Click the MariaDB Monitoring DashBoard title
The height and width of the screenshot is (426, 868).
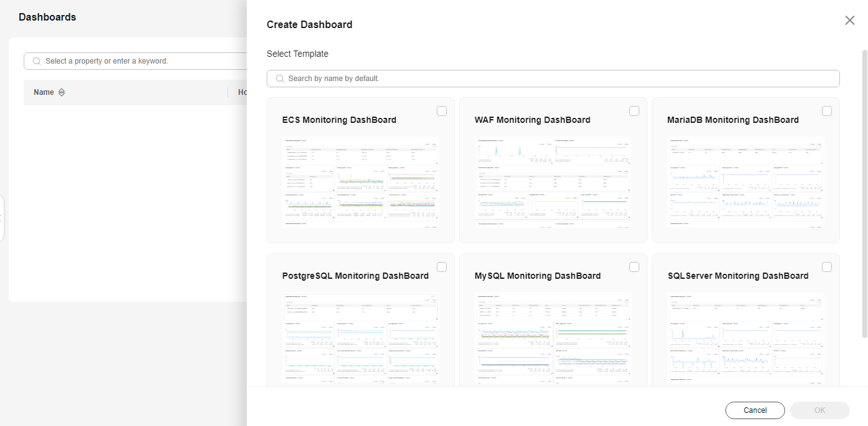[x=733, y=120]
